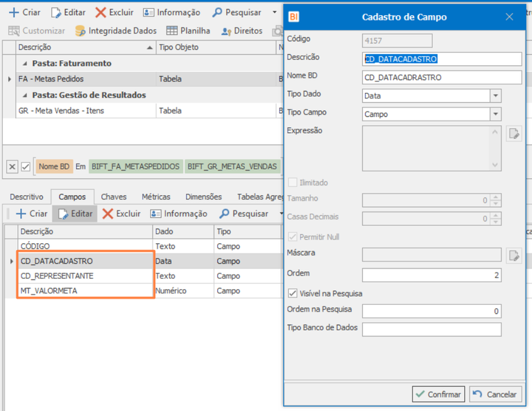Switch to the Chaves tab
532x411 pixels.
click(114, 197)
